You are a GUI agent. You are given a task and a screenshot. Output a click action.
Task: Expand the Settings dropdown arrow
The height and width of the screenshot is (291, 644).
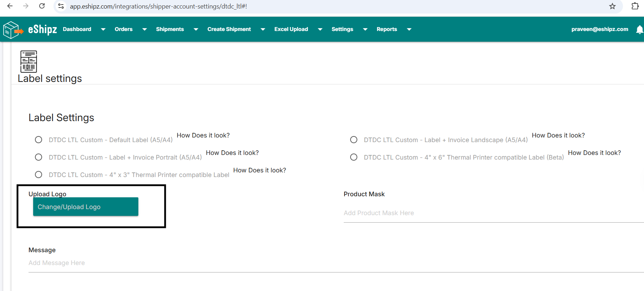[x=365, y=30]
